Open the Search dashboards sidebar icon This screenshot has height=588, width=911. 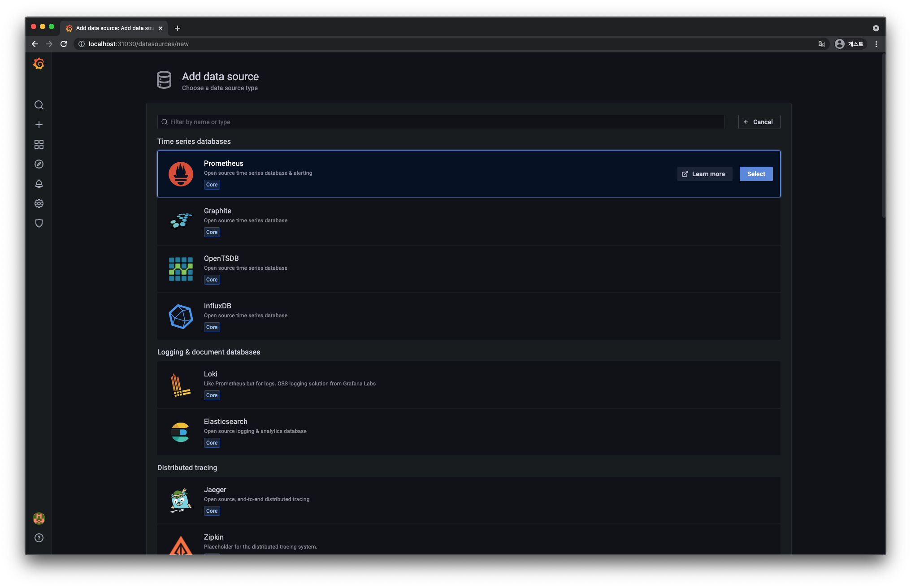click(39, 105)
